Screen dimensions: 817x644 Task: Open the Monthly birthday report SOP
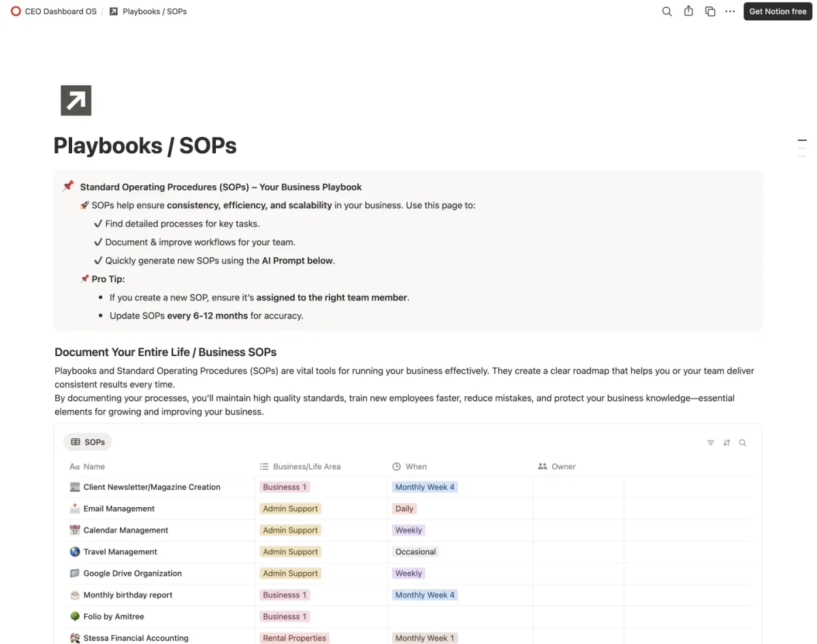tap(128, 595)
